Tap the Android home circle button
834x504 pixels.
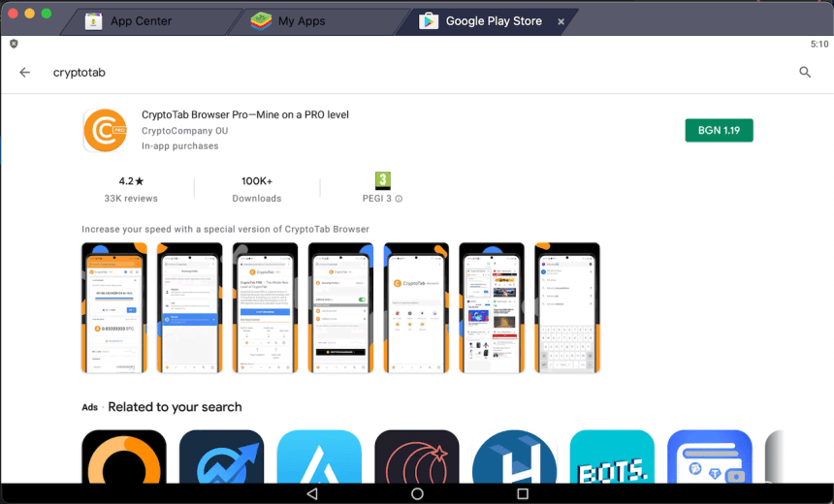click(x=417, y=494)
